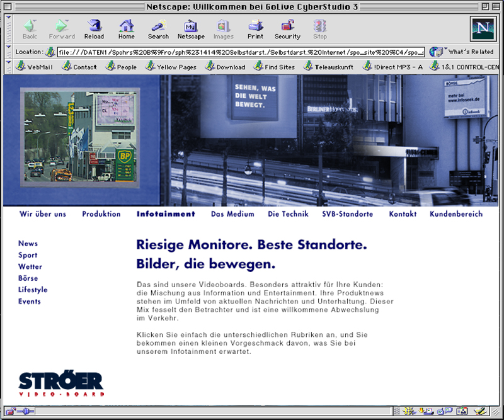504x420 pixels.
Task: Open the Sport rubric link
Action: (28, 255)
